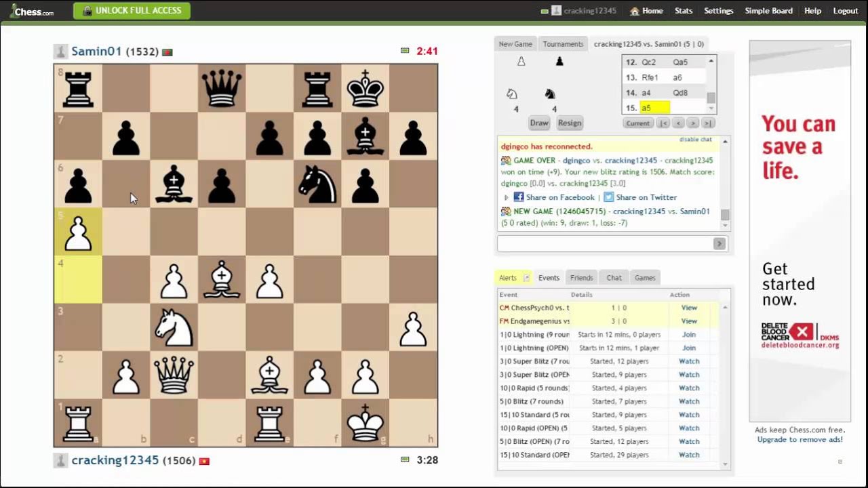868x488 pixels.
Task: Click disable chat toggle link
Action: [x=696, y=140]
